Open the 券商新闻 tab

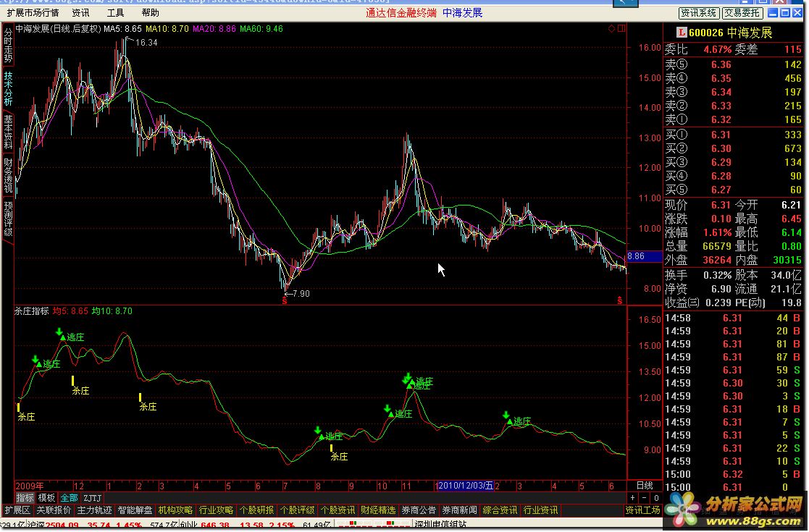coord(459,510)
